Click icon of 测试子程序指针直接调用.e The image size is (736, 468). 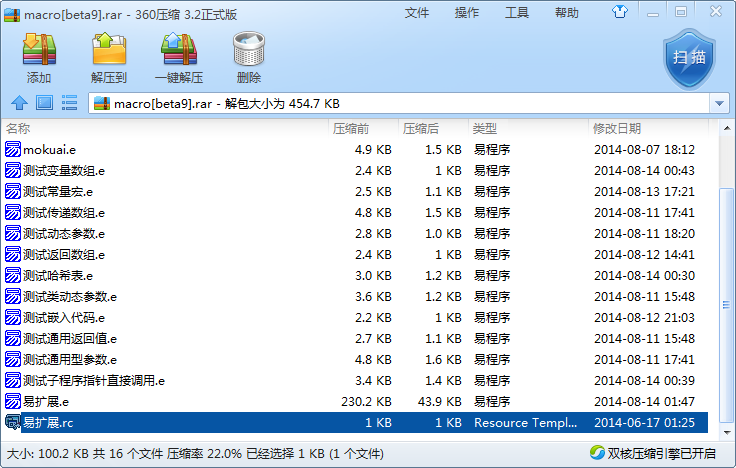coord(13,380)
